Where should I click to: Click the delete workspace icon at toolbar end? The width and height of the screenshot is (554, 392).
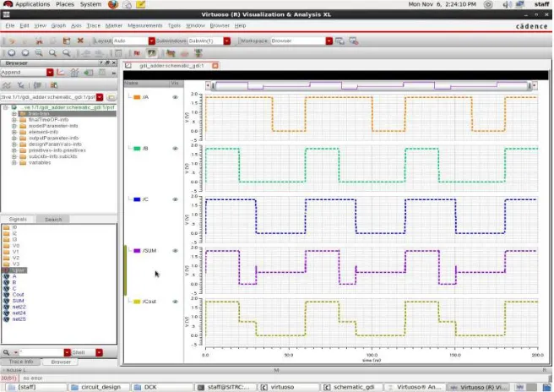(354, 41)
